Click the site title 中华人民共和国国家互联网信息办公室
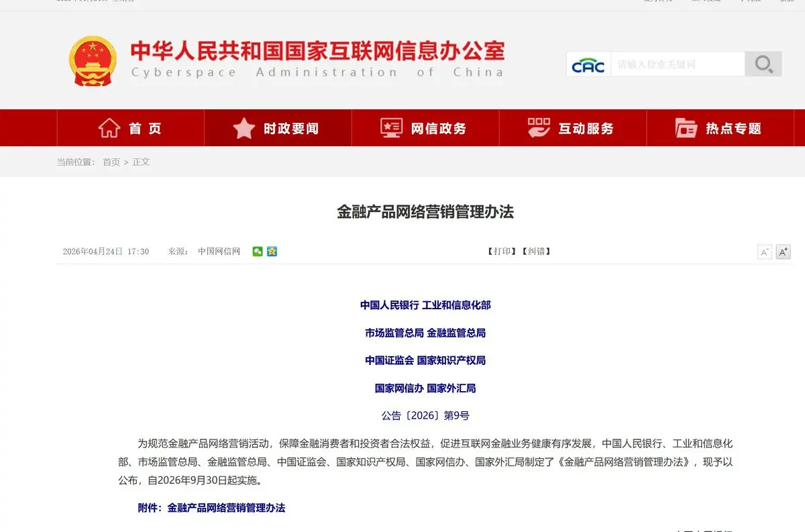This screenshot has width=805, height=532. pos(317,51)
